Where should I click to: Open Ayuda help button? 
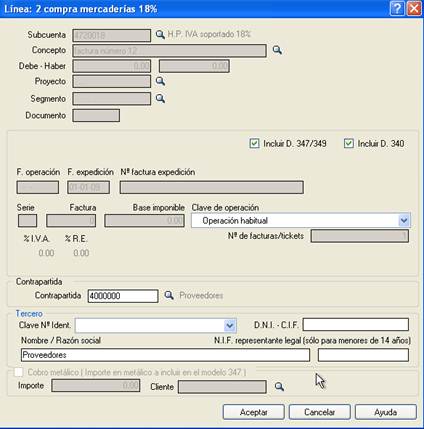coord(386,412)
